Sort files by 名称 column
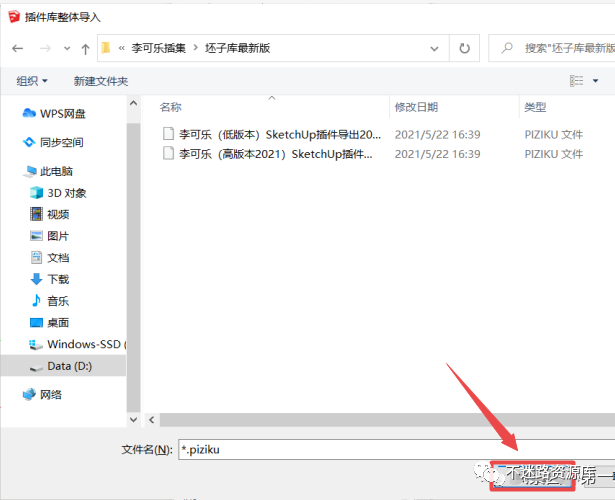This screenshot has width=615, height=500. (x=171, y=107)
